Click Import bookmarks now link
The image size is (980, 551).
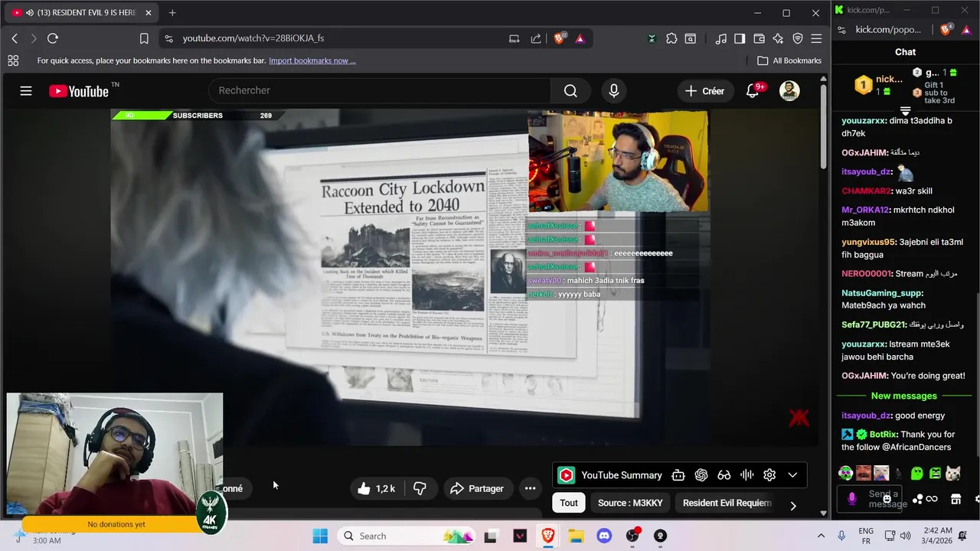point(312,60)
